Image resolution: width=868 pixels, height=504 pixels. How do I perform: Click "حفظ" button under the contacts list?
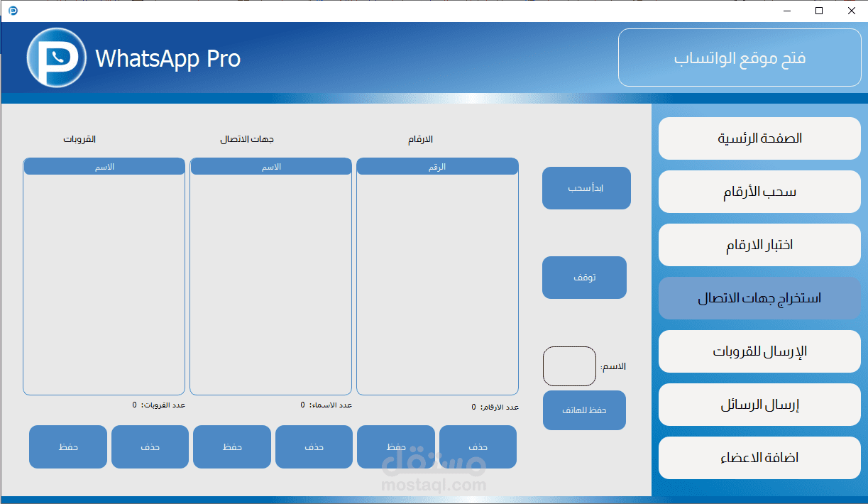[x=232, y=447]
